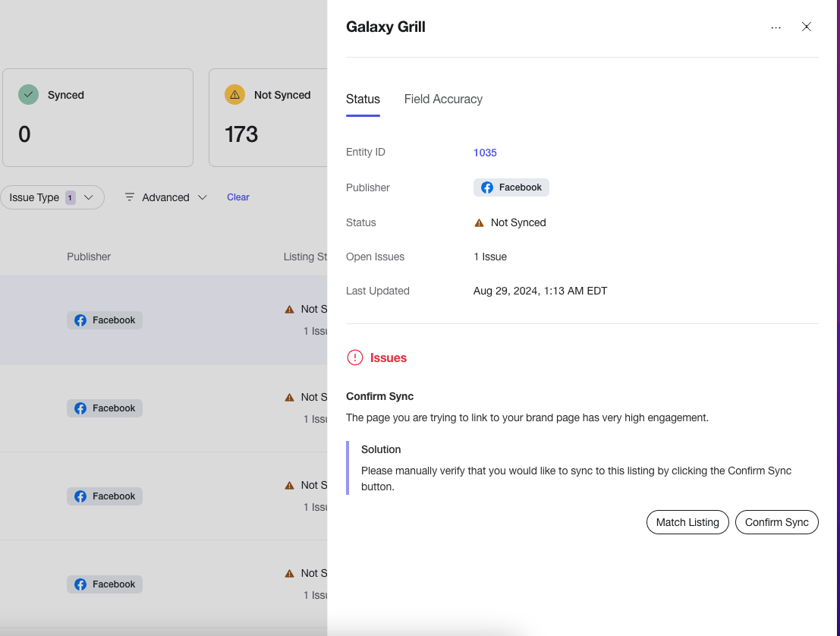Click the Issue Type filter count badge
The width and height of the screenshot is (840, 636).
70,198
